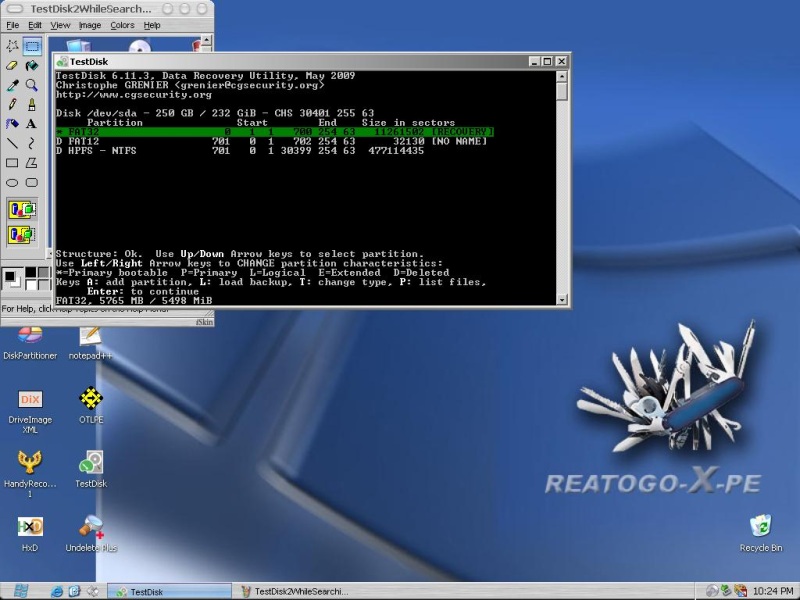Open the OTLPE desktop icon
800x600 pixels.
pyautogui.click(x=91, y=405)
